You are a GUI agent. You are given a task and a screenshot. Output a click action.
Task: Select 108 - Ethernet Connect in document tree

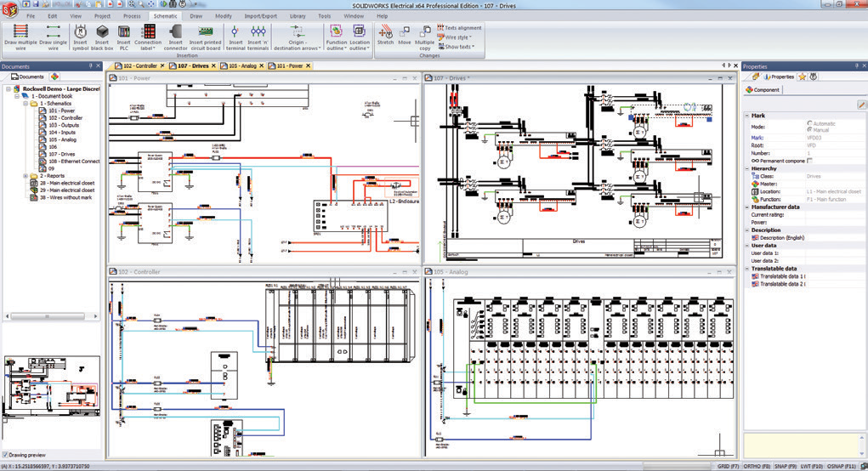click(73, 161)
